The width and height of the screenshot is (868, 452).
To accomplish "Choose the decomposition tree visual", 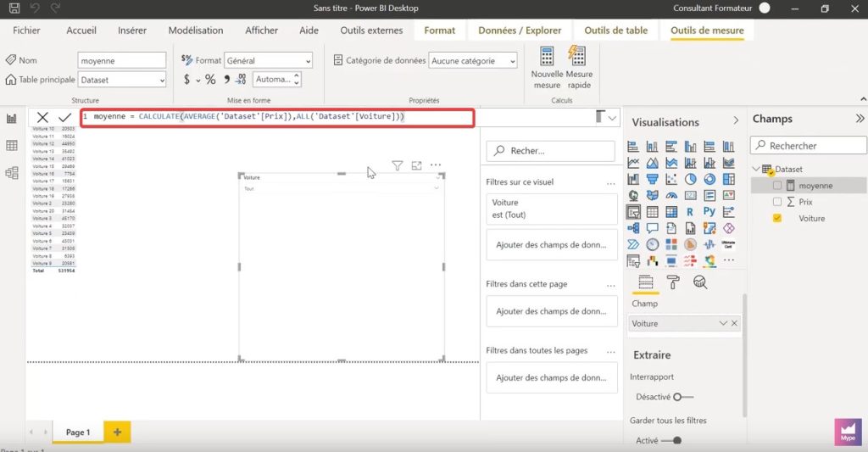I will (633, 228).
